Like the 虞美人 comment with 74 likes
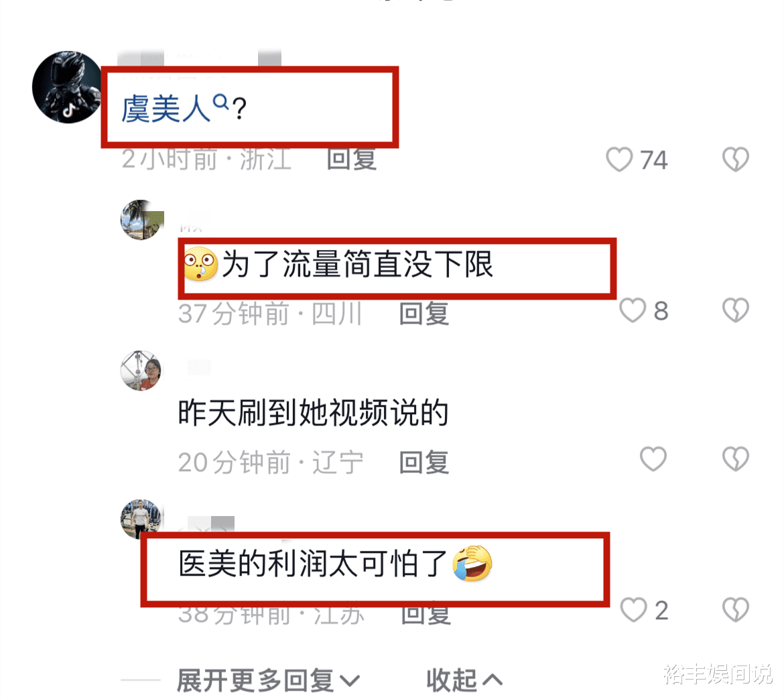This screenshot has width=784, height=699. pyautogui.click(x=619, y=160)
